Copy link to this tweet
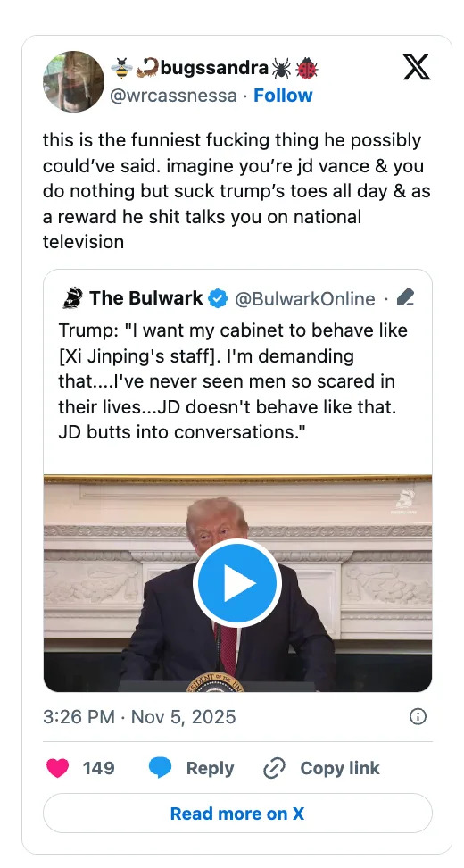This screenshot has height=868, width=464. tap(340, 768)
